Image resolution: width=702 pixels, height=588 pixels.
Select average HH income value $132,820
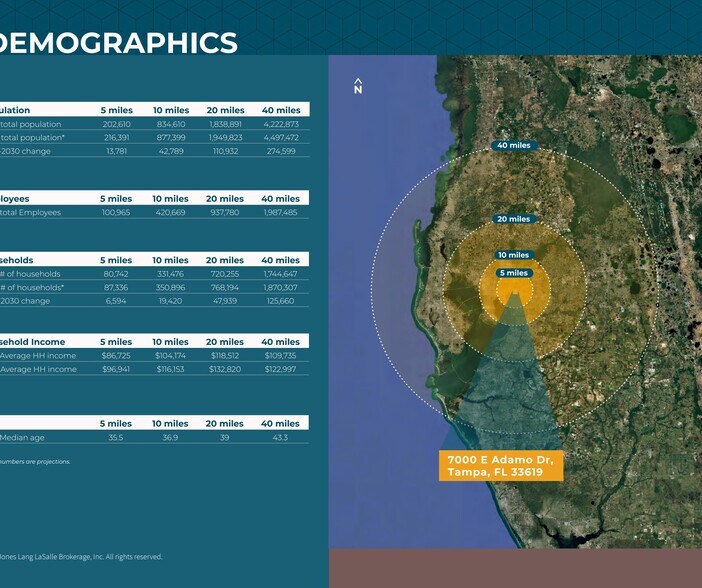point(225,369)
